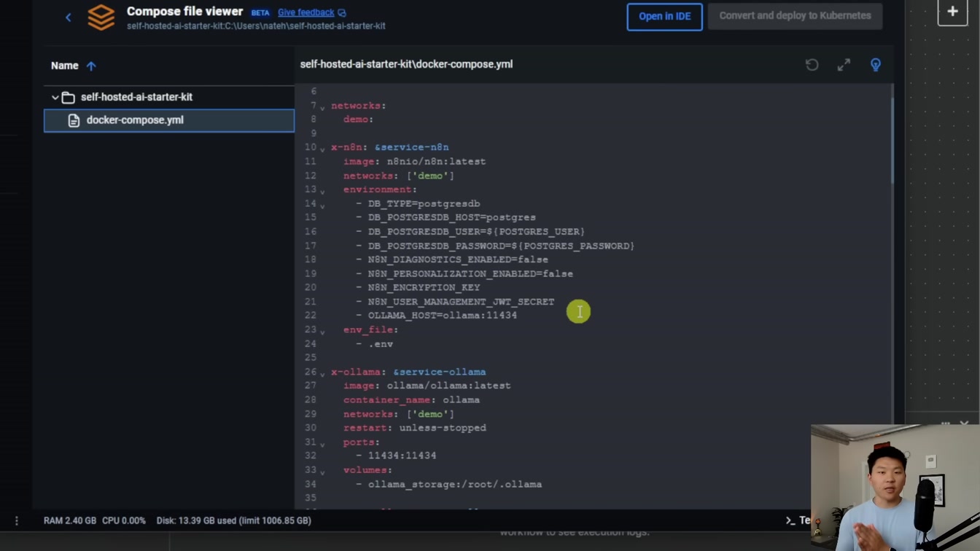Click the line 'N8N_USER_MANAGEMENT_JWT_SECRET'
The image size is (980, 551).
461,301
